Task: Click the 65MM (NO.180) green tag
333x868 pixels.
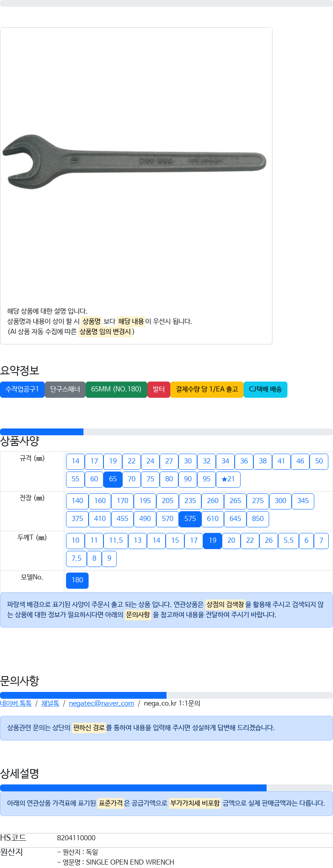Action: click(116, 389)
